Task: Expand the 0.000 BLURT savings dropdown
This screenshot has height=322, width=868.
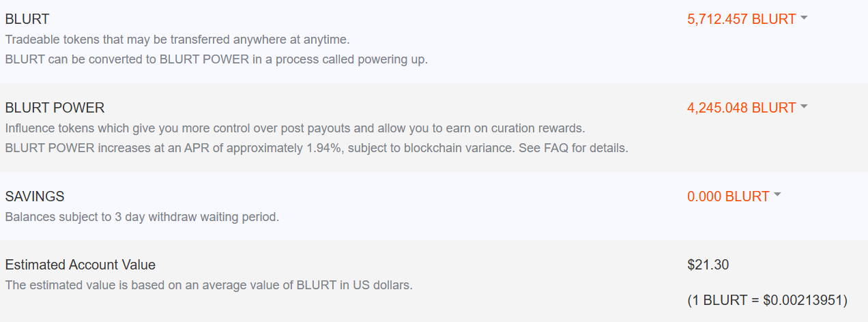Action: coord(728,196)
